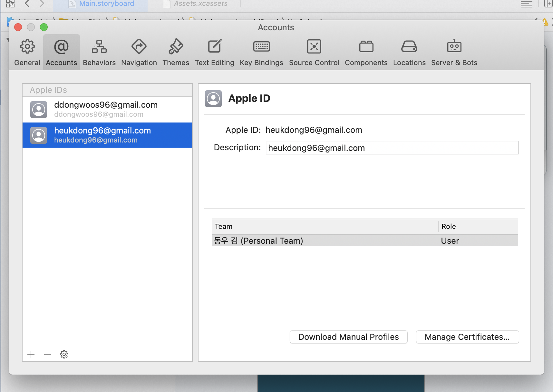Click the plus button to add account

31,355
